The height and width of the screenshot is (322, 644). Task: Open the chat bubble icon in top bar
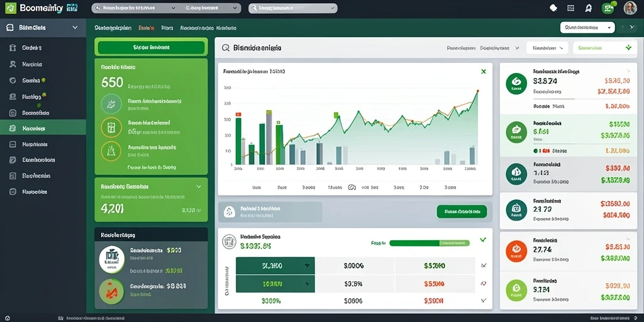553,8
